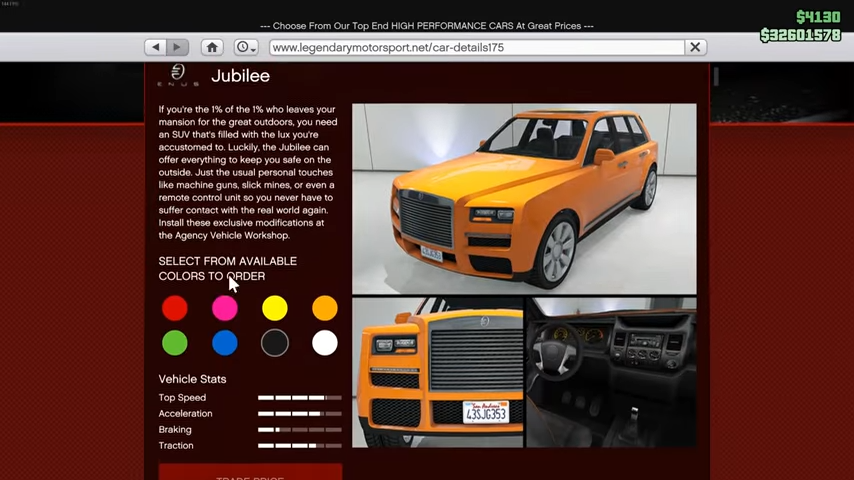Select the orange color swatch
Viewport: 854px width, 480px height.
pyautogui.click(x=325, y=308)
